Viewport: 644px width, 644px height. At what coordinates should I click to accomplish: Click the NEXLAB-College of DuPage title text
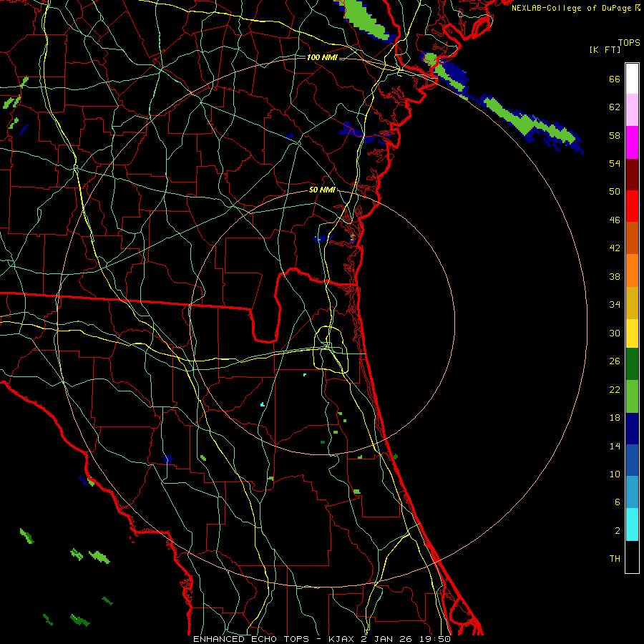coord(576,8)
